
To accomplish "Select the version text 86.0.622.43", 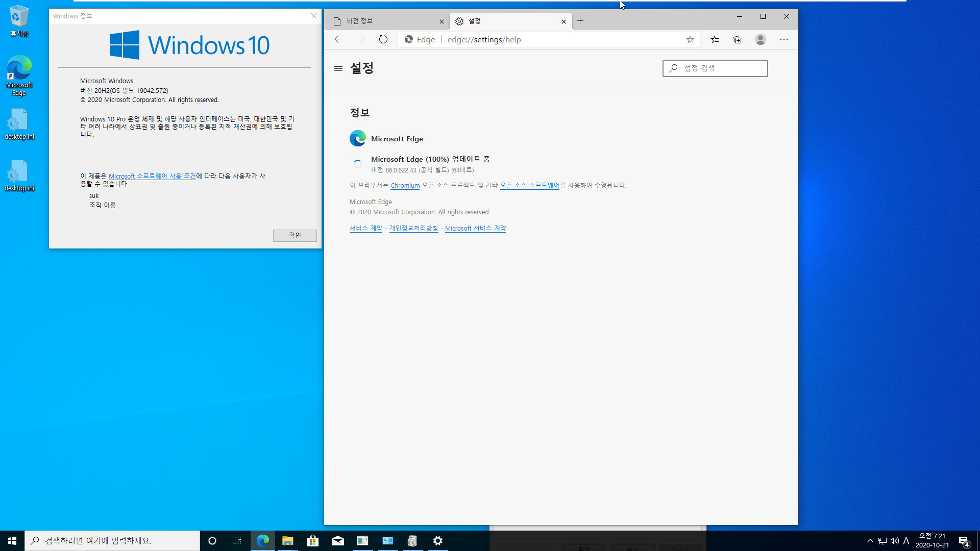I will (x=401, y=170).
